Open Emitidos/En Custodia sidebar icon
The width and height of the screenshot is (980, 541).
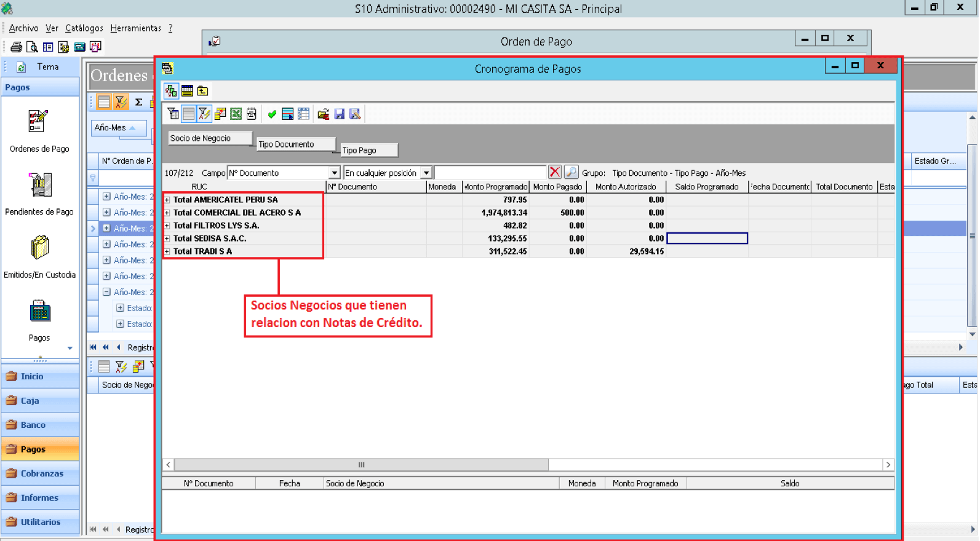(40, 248)
